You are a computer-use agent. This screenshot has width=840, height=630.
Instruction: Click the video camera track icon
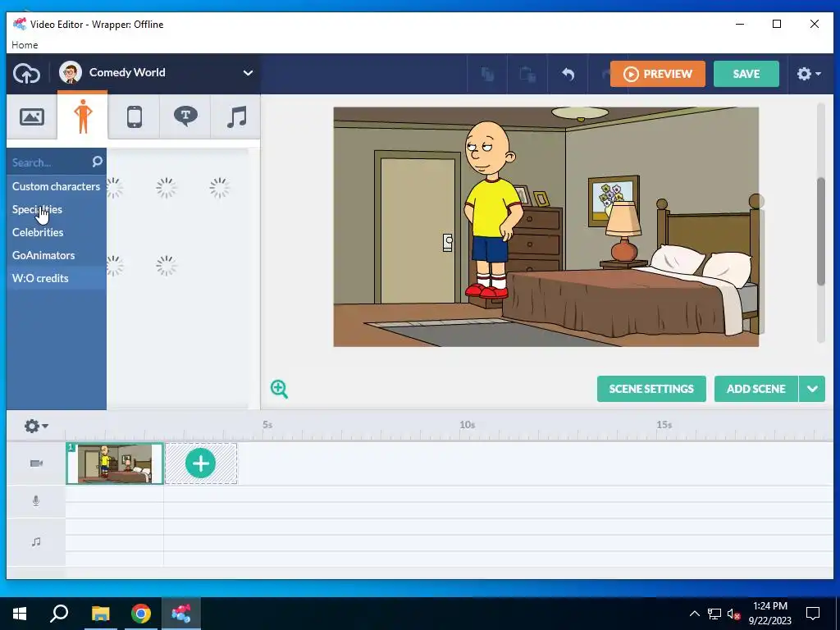[36, 463]
